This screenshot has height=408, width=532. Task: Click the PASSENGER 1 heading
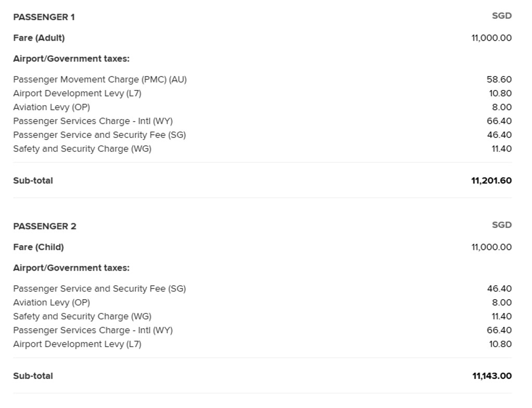coord(44,17)
